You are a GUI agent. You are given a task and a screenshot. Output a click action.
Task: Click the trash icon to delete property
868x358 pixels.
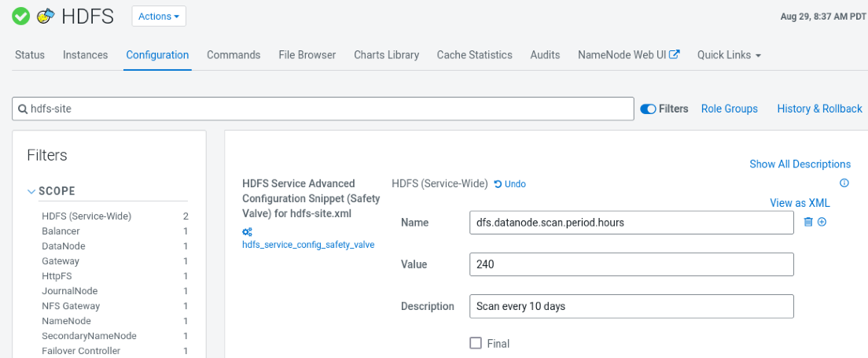click(807, 223)
